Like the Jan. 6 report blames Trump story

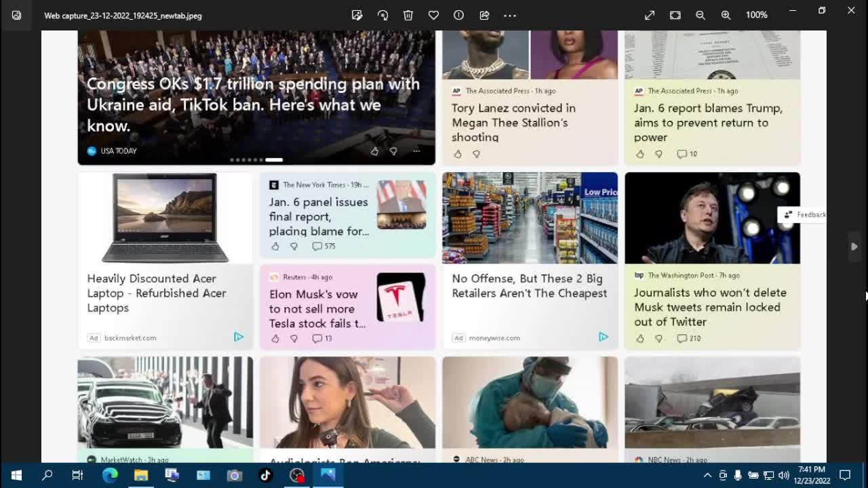pyautogui.click(x=640, y=155)
